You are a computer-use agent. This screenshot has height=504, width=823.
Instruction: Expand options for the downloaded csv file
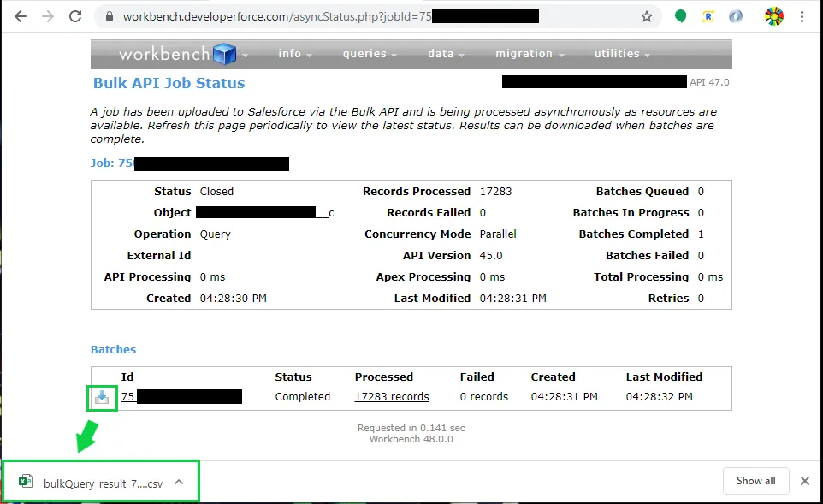click(x=179, y=482)
